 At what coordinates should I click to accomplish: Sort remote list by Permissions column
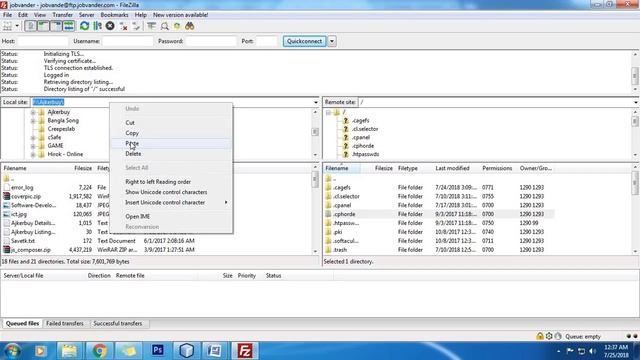point(497,168)
